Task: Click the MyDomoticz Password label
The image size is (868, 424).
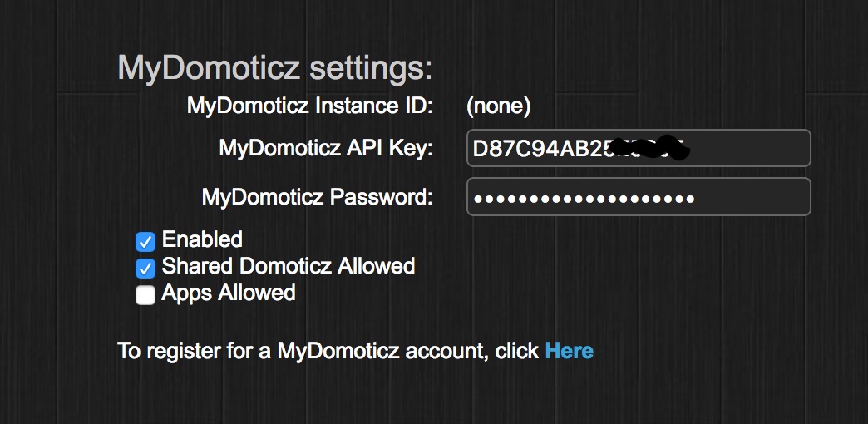Action: click(318, 197)
